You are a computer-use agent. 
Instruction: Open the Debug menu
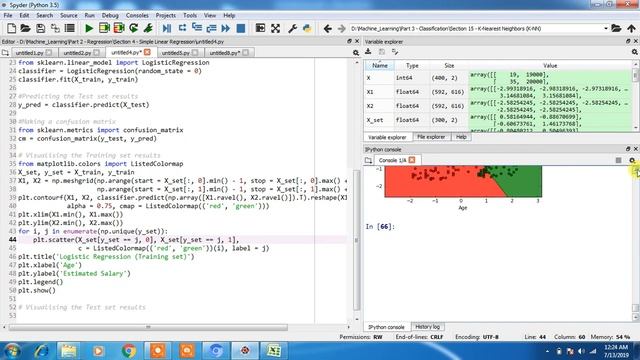[x=110, y=16]
